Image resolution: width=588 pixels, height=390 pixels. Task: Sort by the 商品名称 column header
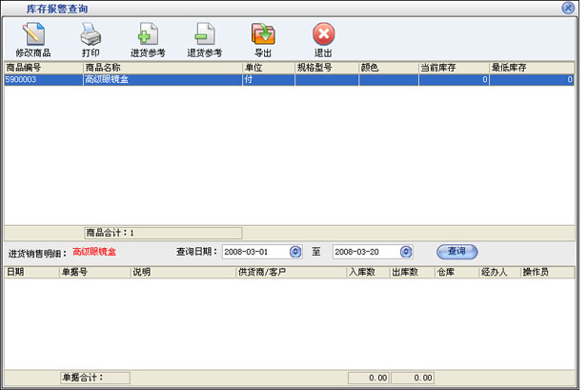tap(162, 69)
